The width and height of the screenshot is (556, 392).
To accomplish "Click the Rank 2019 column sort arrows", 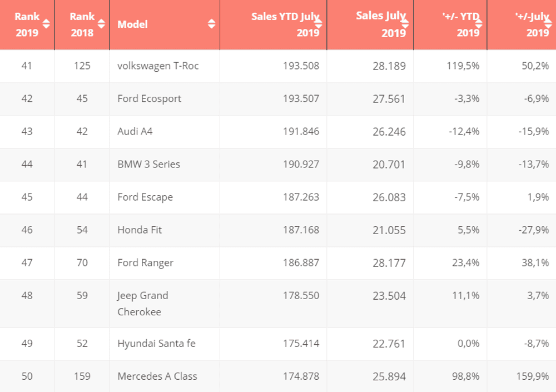I will click(x=46, y=24).
